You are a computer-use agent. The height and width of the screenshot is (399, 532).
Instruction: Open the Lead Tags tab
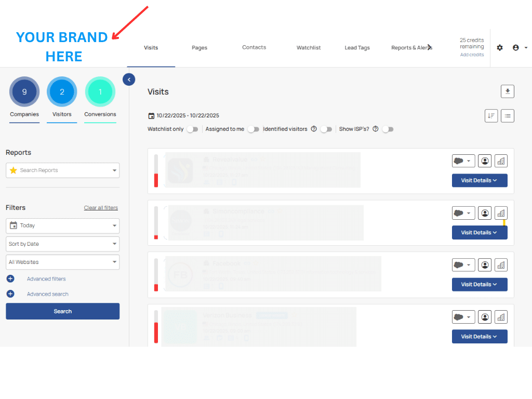[x=357, y=47]
